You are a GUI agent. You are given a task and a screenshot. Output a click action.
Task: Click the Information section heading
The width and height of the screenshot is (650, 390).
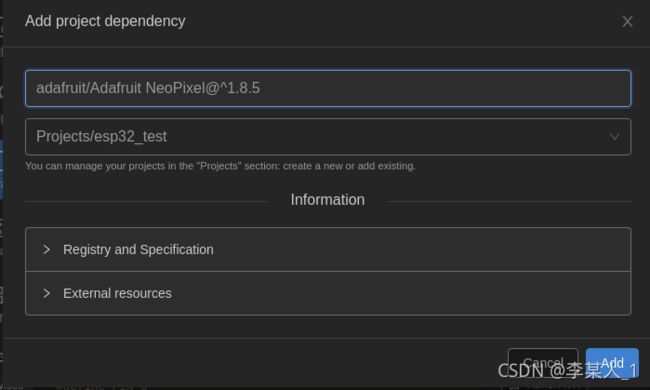327,200
